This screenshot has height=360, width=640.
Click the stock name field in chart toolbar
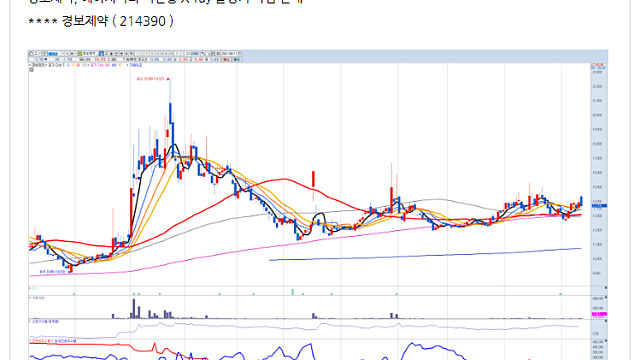click(x=90, y=53)
